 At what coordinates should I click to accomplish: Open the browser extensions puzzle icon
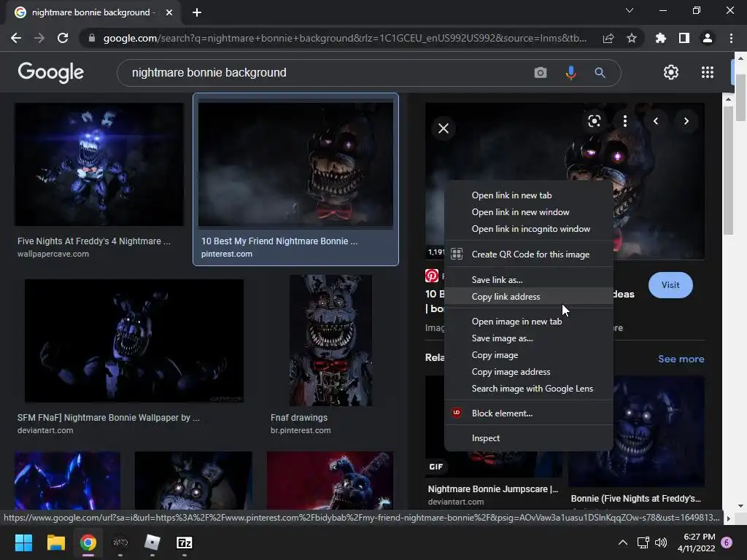661,38
